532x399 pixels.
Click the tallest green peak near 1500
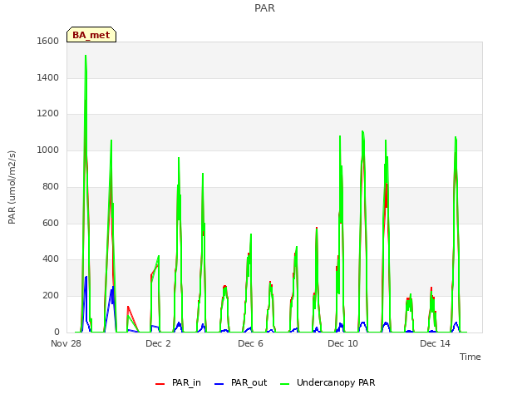86,56
